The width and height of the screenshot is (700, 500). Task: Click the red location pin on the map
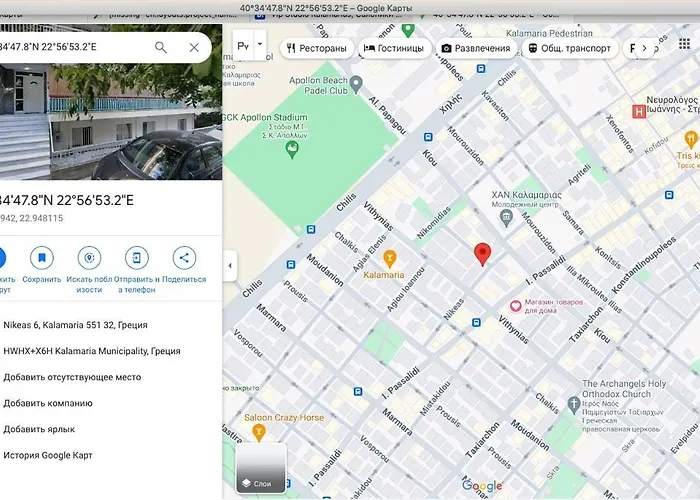(x=483, y=254)
